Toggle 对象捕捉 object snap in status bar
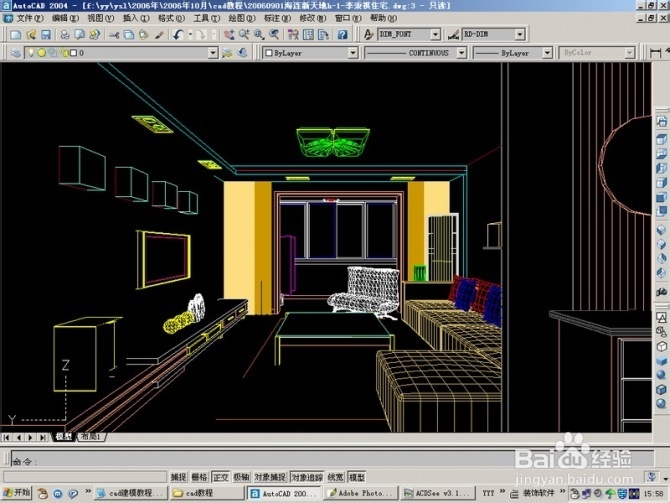 [270, 477]
